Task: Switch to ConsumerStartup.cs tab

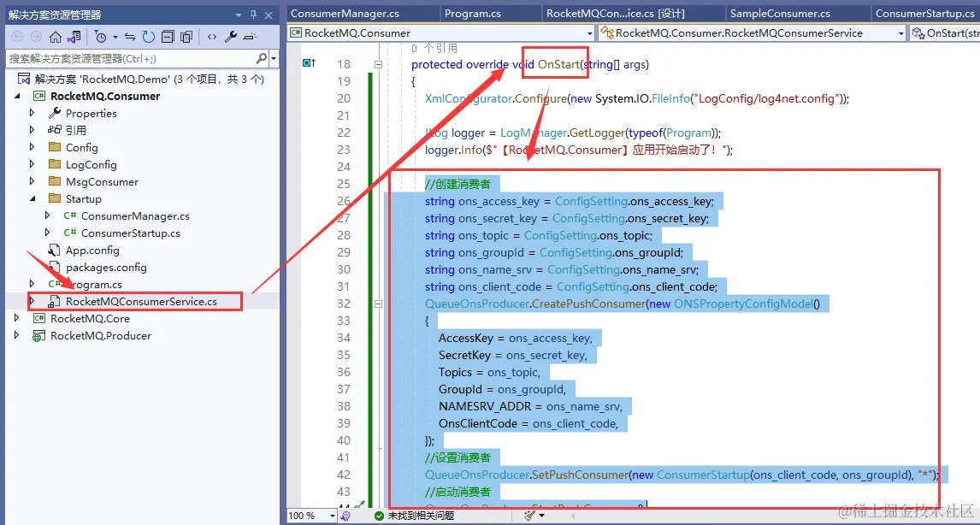Action: [925, 14]
